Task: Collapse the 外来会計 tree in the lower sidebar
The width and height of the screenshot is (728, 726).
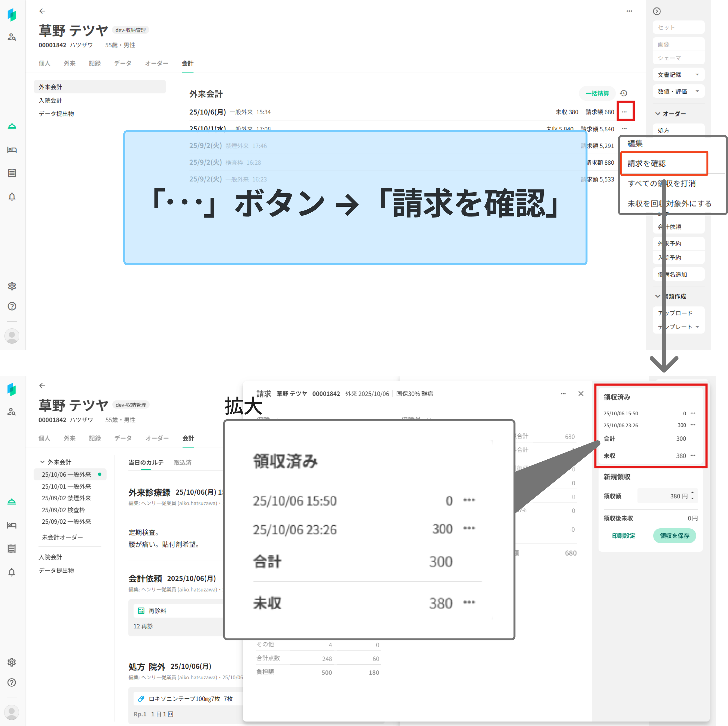Action: point(42,462)
